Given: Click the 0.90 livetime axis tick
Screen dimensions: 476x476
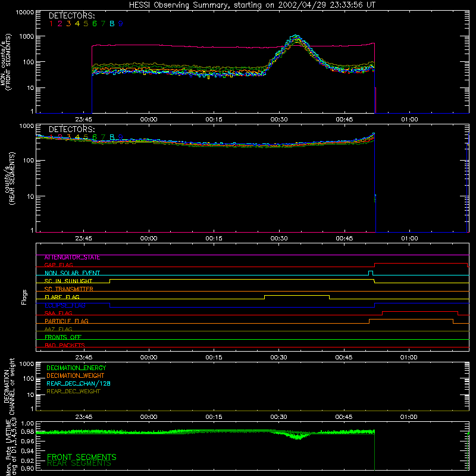Looking at the screenshot, I should (27, 468).
